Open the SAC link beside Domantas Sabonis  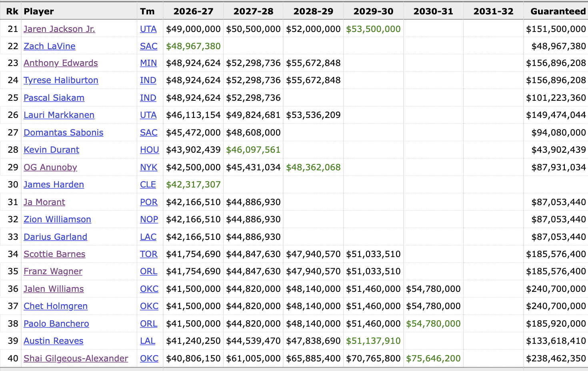[149, 132]
